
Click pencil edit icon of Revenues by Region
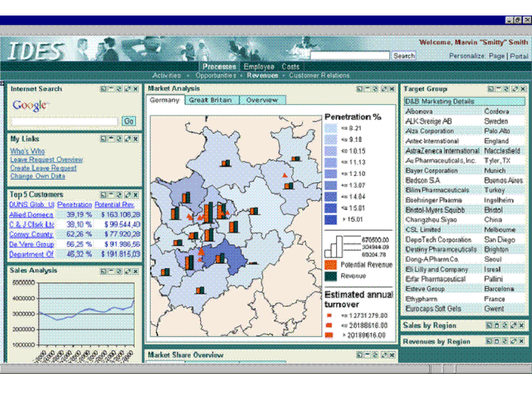click(x=514, y=341)
